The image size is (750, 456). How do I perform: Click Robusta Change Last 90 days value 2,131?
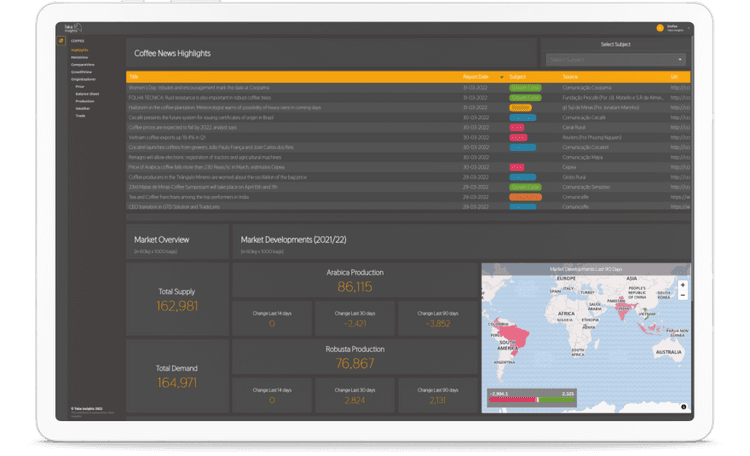438,400
